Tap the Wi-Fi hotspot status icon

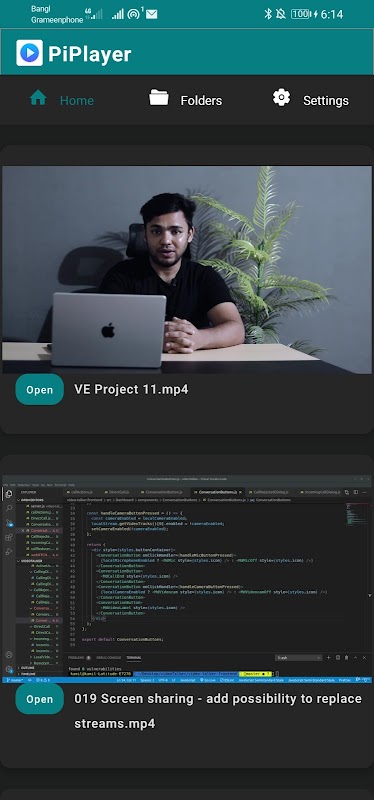pos(135,13)
